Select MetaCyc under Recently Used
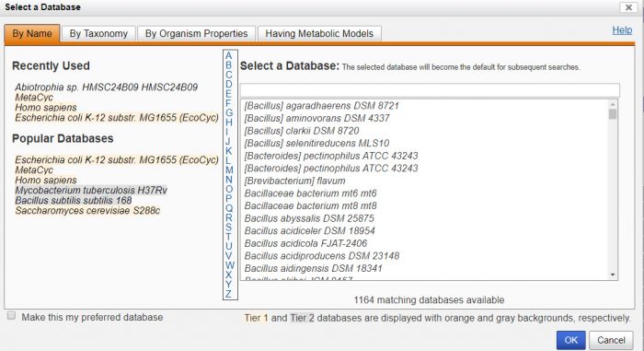Screen dimensions: 644x351 tap(34, 98)
